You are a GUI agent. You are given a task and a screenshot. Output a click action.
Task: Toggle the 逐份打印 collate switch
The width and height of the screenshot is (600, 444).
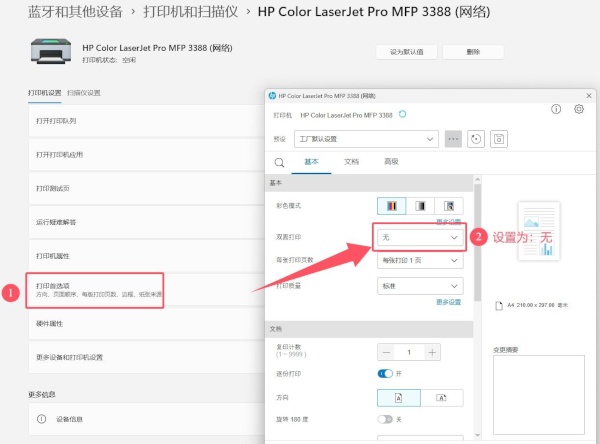point(385,374)
